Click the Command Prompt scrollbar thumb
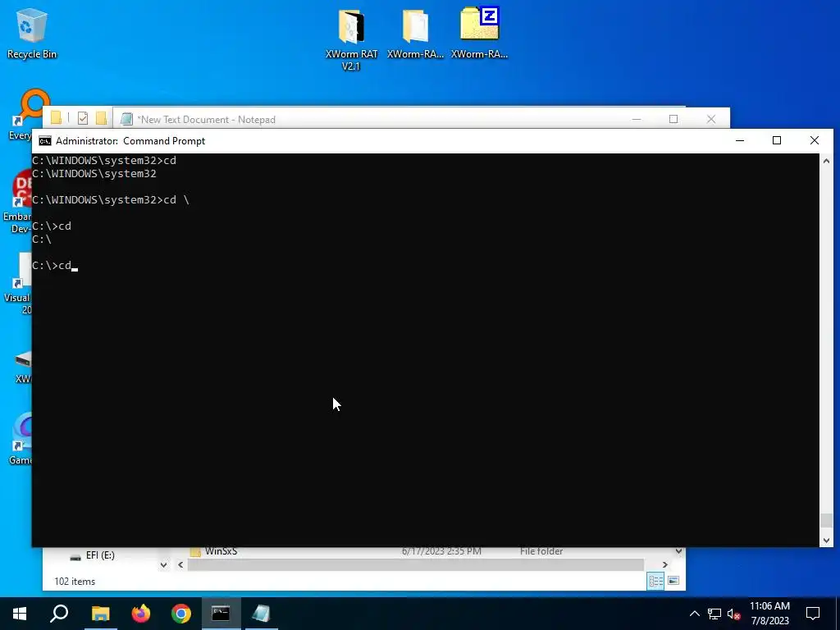Screen dimensions: 840x630 tap(826, 520)
